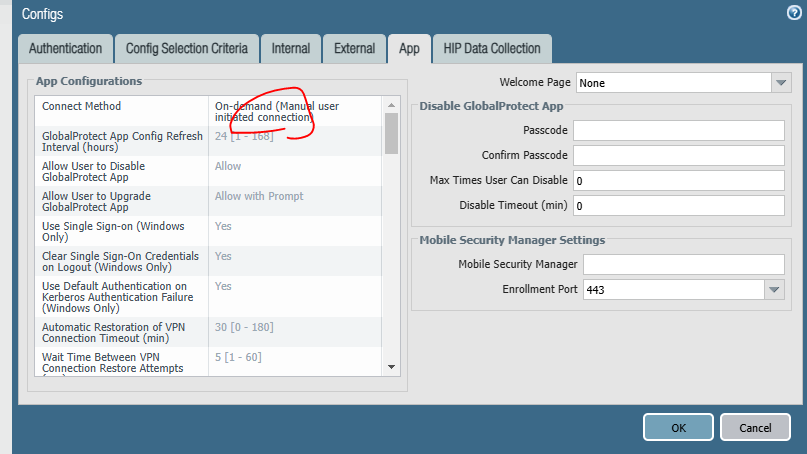Image resolution: width=807 pixels, height=454 pixels.
Task: Click the Allow with Prompt upgrade value
Action: pos(259,196)
